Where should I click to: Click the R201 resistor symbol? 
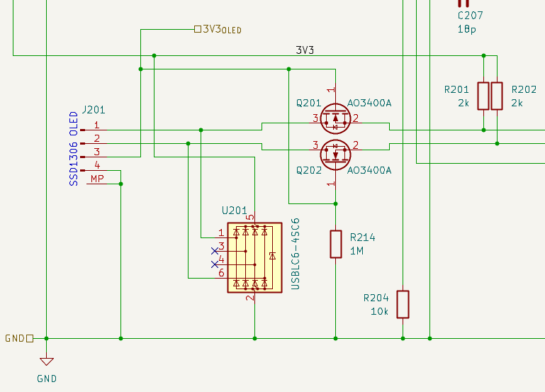click(x=483, y=96)
